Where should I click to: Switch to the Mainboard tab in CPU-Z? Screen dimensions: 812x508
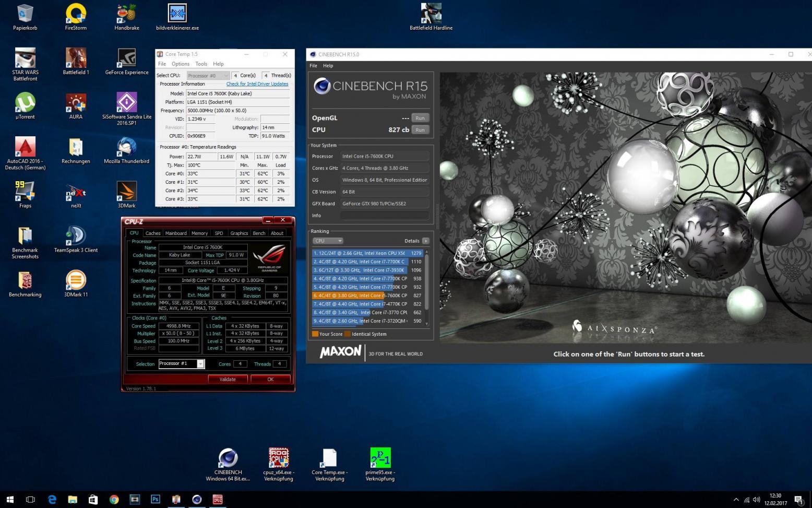176,233
